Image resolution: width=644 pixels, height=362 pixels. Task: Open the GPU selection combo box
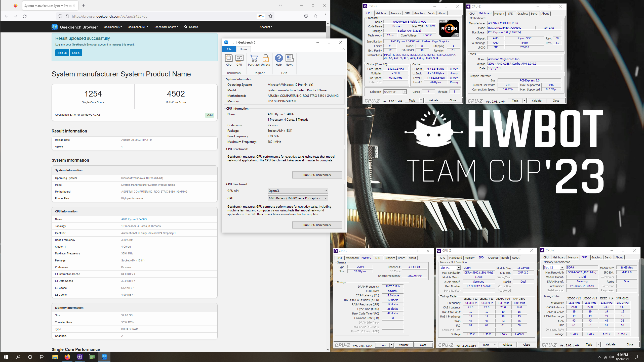(x=298, y=198)
